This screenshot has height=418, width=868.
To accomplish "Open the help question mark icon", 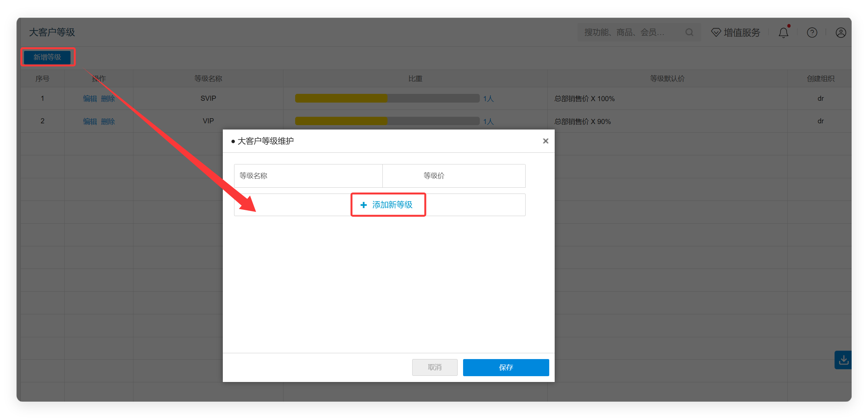I will point(812,33).
